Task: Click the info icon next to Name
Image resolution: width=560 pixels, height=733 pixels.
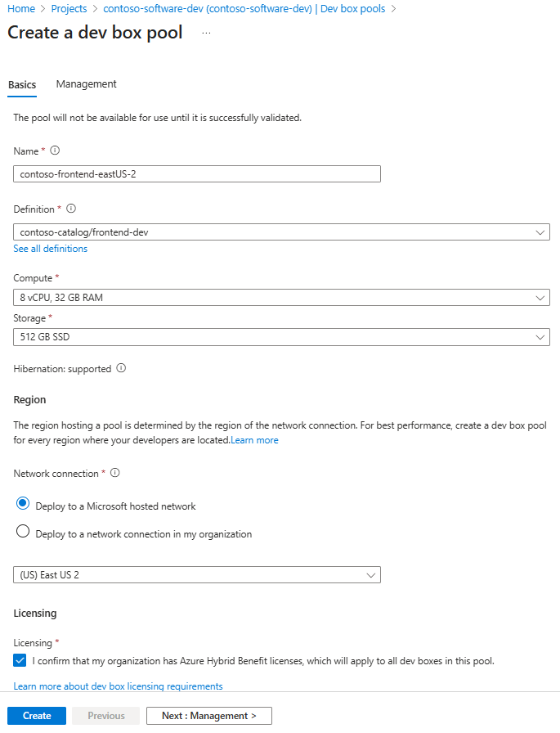Action: coord(55,151)
